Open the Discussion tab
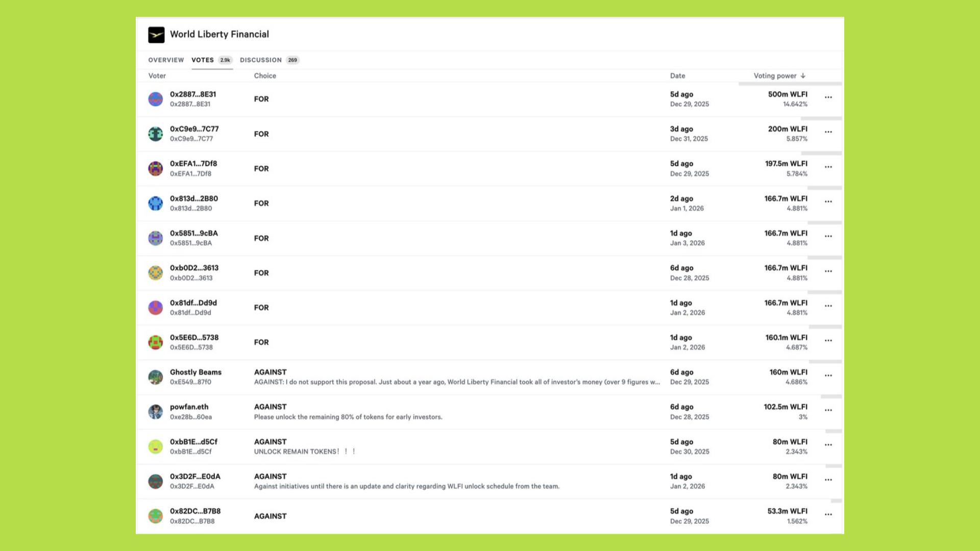Screen dimensions: 980x551 click(261, 60)
